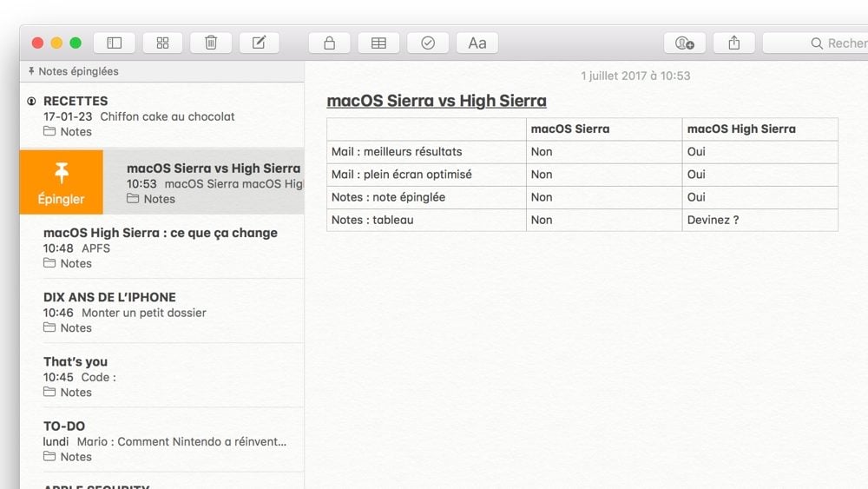868x489 pixels.
Task: Click 'Non' in the Notes : tableau row
Action: tap(542, 220)
